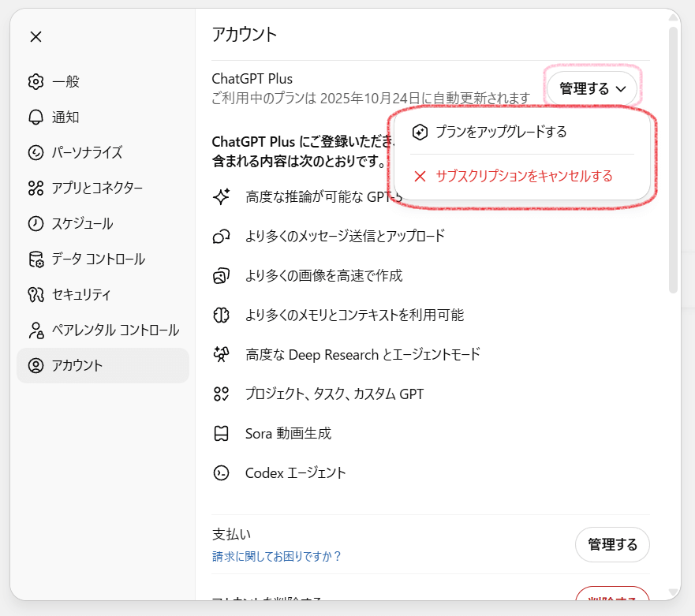
Task: Close the settings dialog with X
Action: pyautogui.click(x=35, y=36)
